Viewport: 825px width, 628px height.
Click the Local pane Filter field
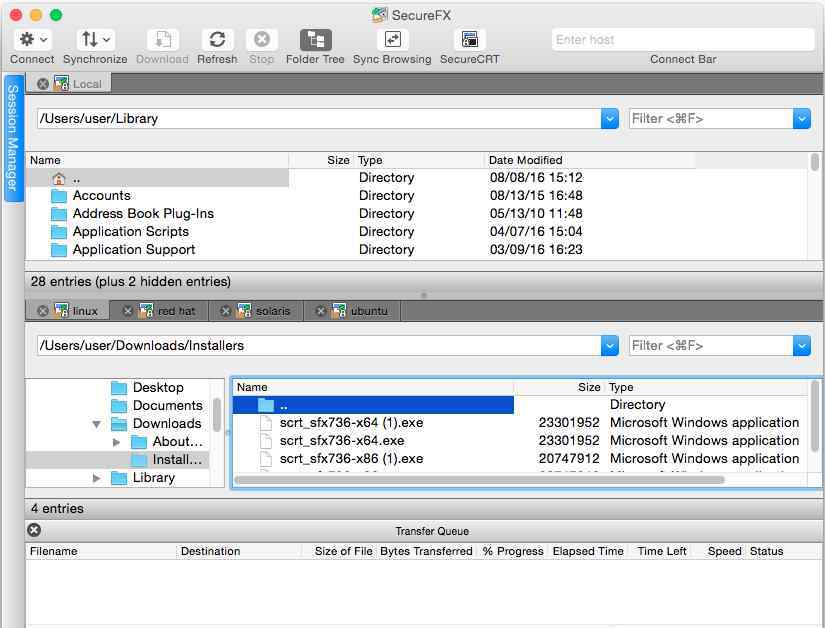tap(711, 119)
